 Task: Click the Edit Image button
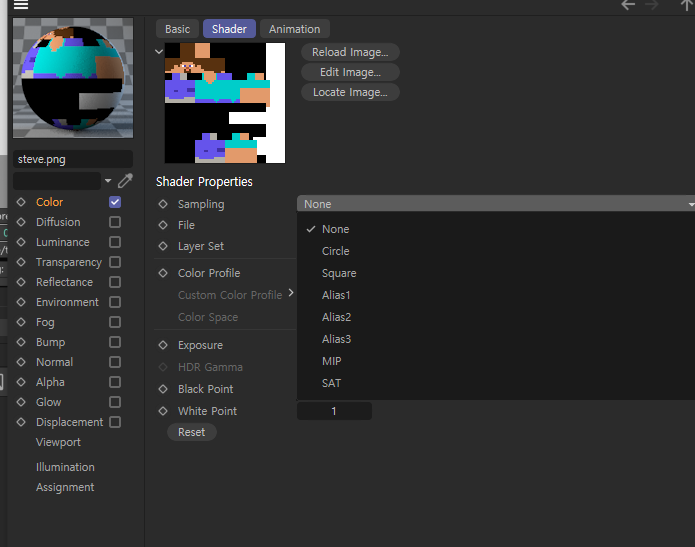[x=350, y=72]
